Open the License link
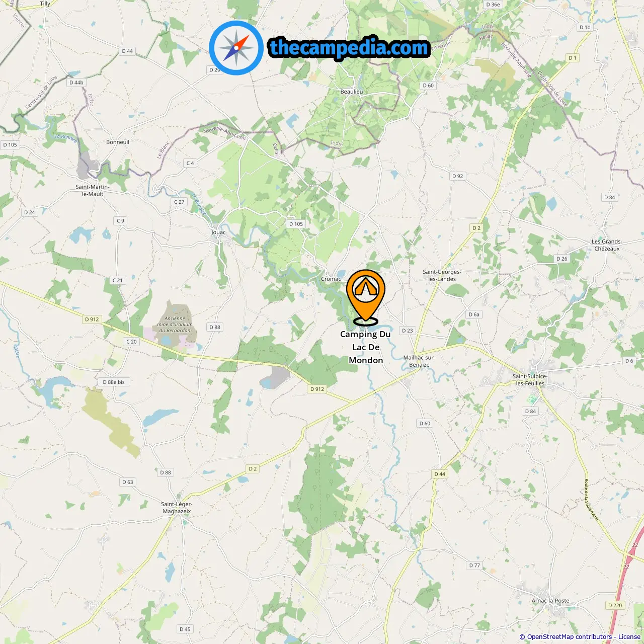Viewport: 644px width, 644px height. (x=629, y=636)
